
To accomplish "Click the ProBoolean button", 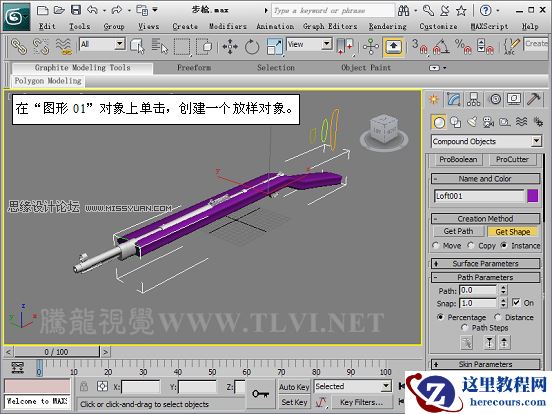I will 458,159.
